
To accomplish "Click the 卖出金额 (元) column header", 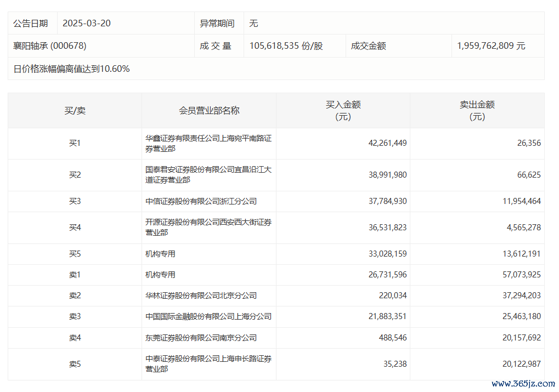I will tap(477, 110).
